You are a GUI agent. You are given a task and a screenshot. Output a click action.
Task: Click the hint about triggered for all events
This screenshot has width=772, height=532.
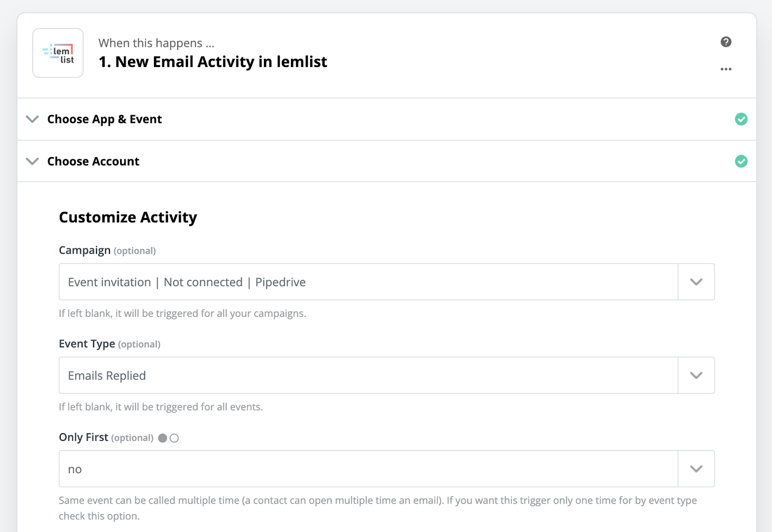(x=161, y=407)
